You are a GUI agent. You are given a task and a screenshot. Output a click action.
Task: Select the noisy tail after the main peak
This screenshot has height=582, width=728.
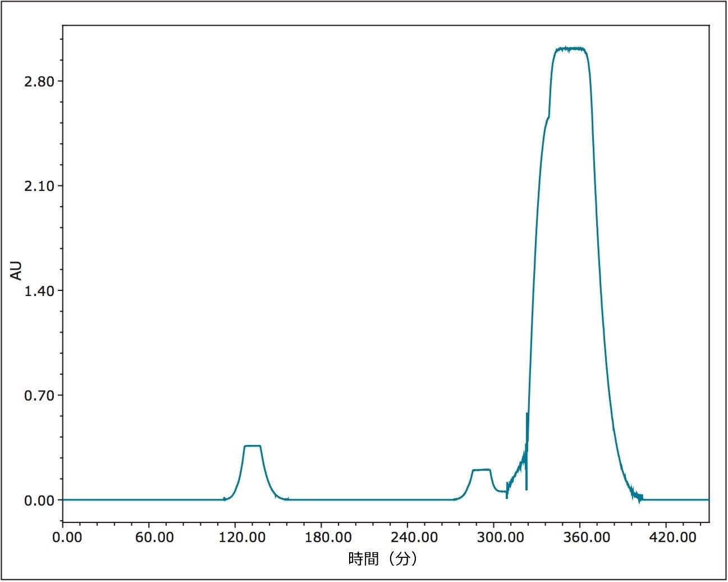(x=636, y=494)
